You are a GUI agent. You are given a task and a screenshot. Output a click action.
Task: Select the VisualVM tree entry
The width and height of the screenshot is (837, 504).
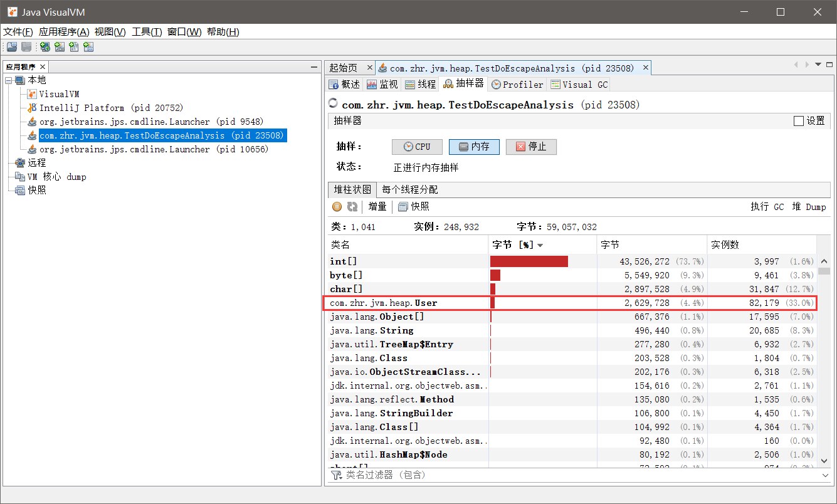point(59,94)
